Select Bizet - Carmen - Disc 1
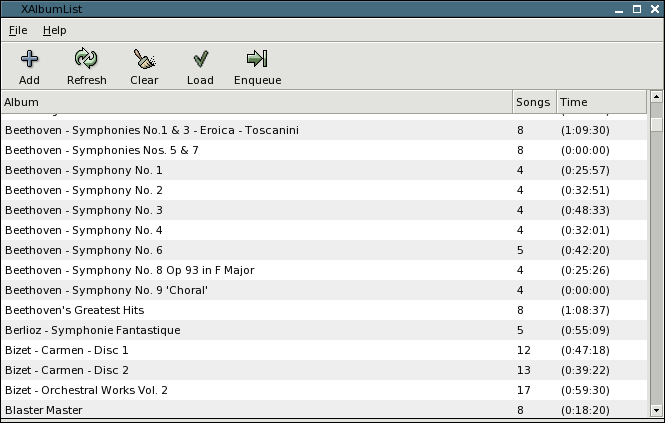The width and height of the screenshot is (665, 423). click(x=67, y=350)
